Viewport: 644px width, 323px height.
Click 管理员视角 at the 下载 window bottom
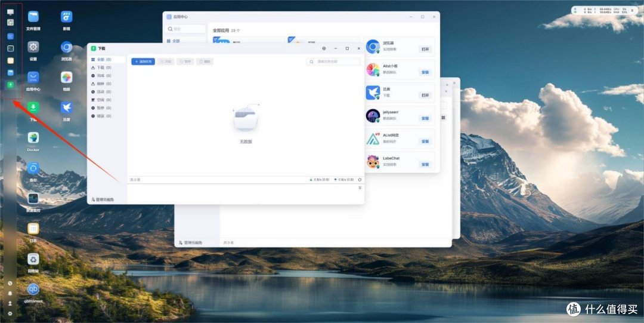click(103, 199)
